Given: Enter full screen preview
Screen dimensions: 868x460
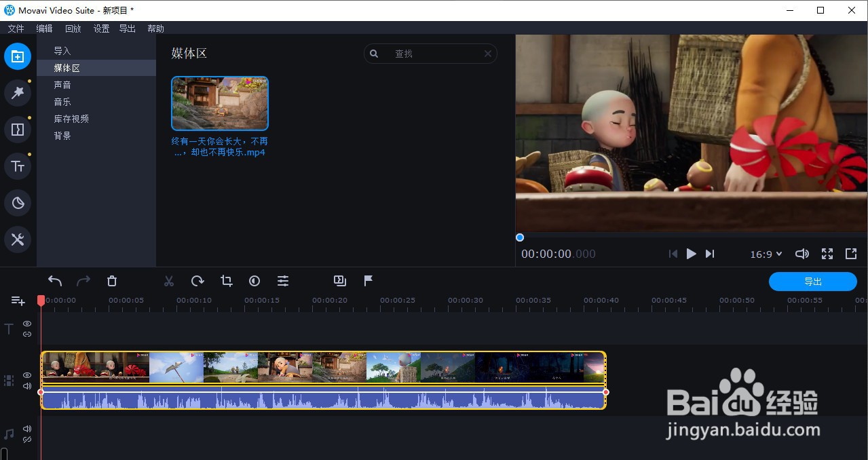Looking at the screenshot, I should [x=827, y=254].
